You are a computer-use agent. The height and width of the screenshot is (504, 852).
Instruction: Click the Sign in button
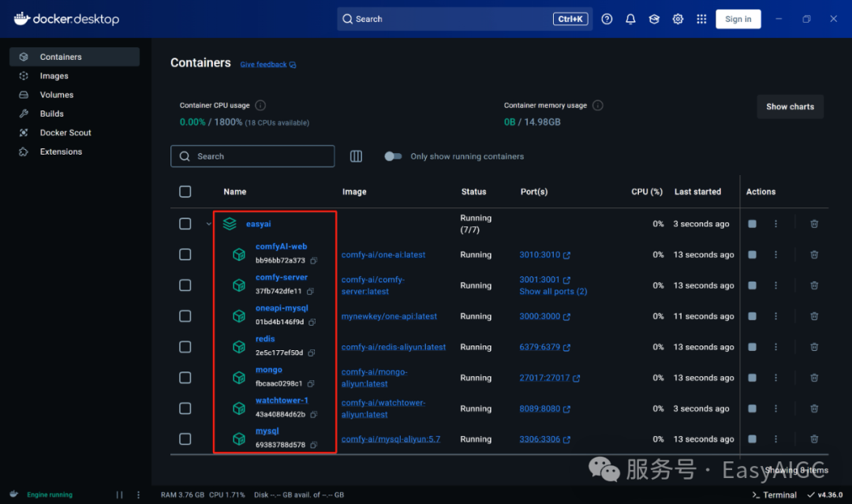click(x=738, y=19)
